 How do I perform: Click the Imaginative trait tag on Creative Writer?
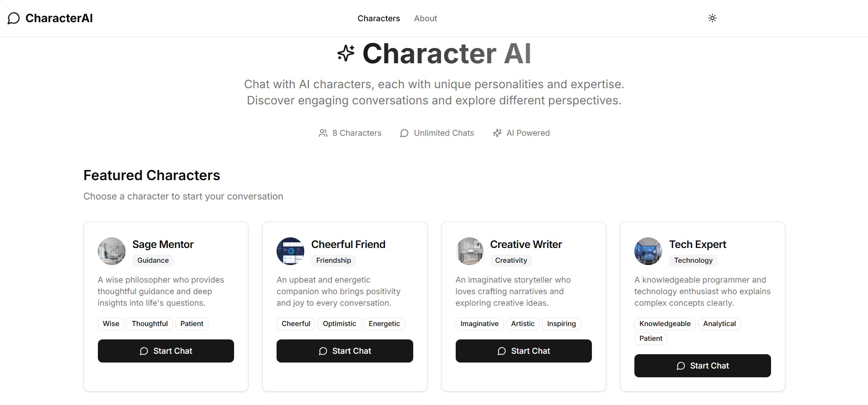pyautogui.click(x=479, y=324)
